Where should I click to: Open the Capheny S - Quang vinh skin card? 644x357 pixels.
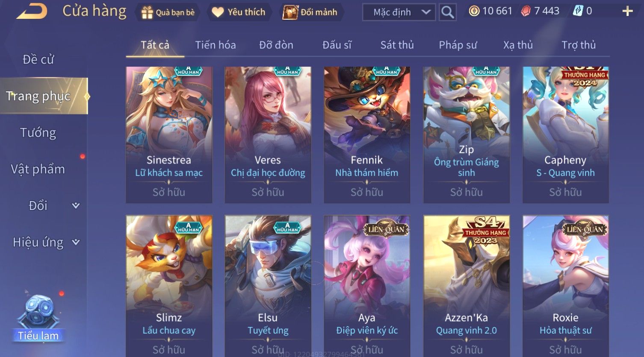tap(565, 135)
